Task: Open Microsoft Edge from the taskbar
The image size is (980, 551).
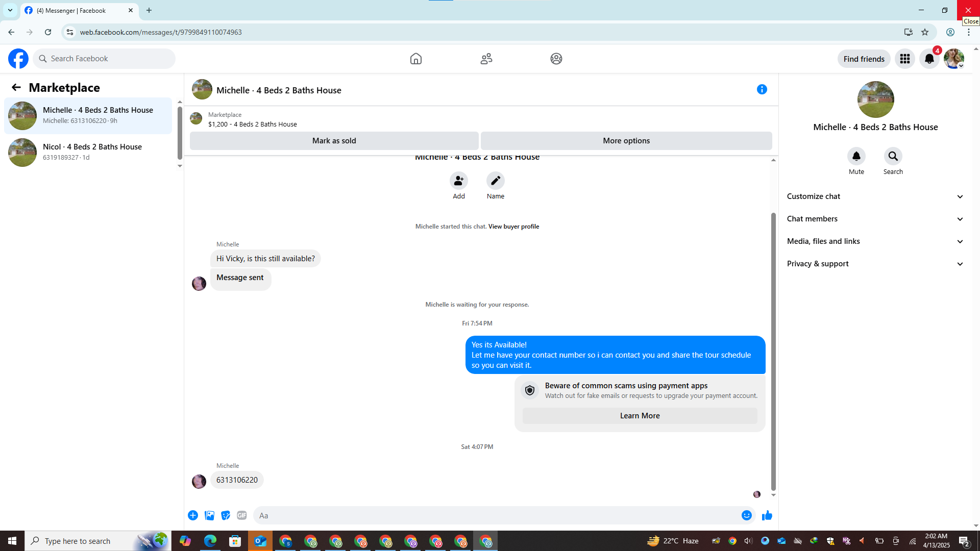Action: 210,541
